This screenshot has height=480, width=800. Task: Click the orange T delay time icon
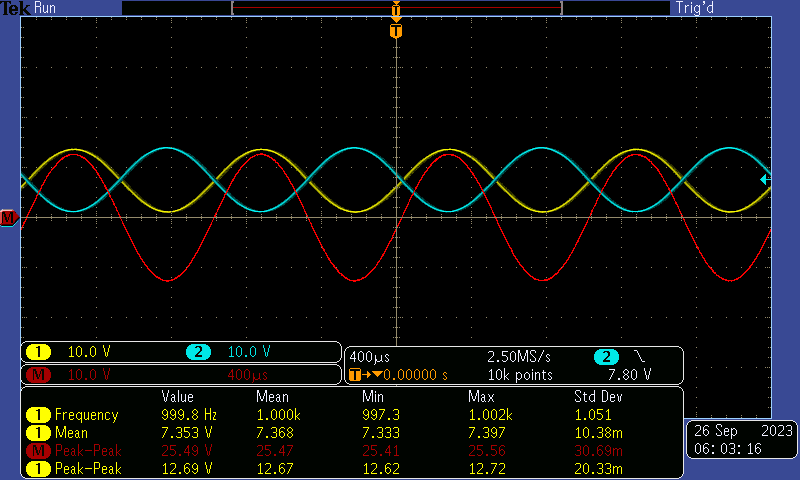pos(355,375)
